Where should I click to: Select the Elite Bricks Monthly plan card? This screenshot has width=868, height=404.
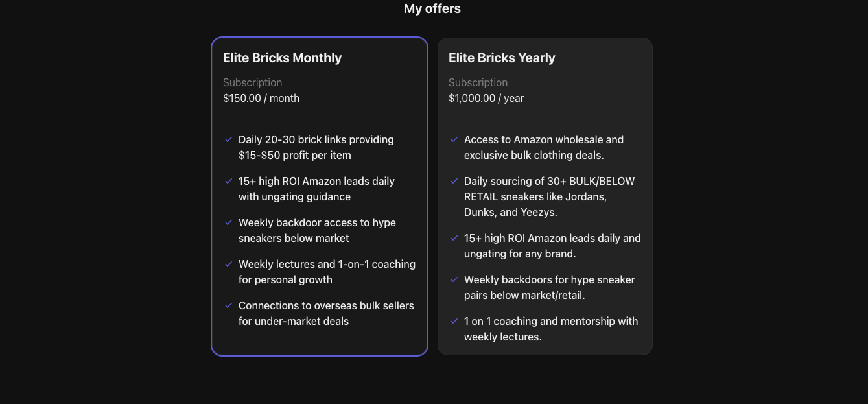tap(320, 195)
